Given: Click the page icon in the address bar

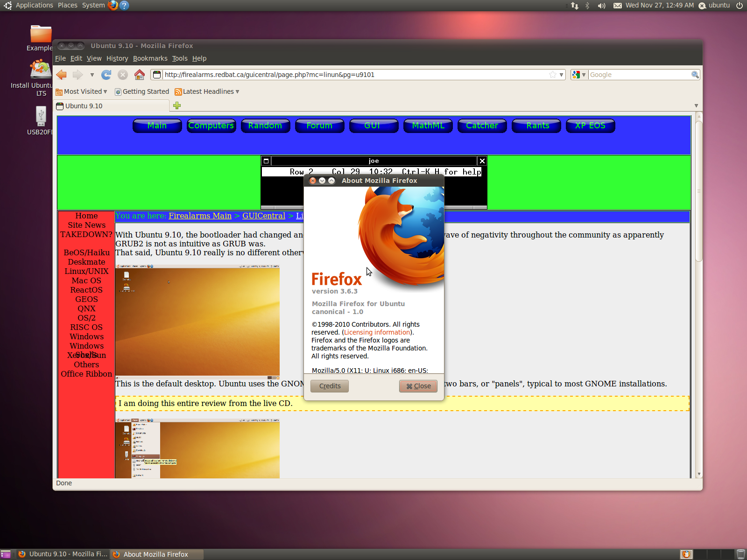Looking at the screenshot, I should [157, 75].
